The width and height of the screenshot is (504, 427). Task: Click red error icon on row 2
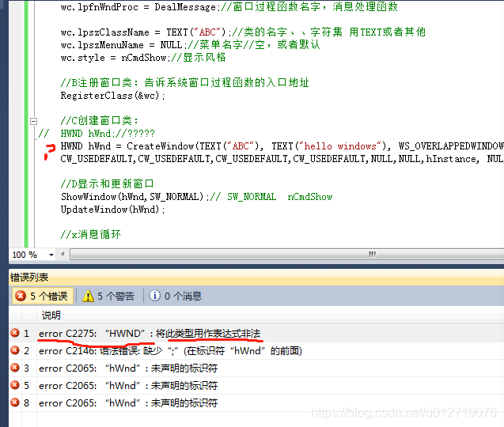pyautogui.click(x=15, y=350)
